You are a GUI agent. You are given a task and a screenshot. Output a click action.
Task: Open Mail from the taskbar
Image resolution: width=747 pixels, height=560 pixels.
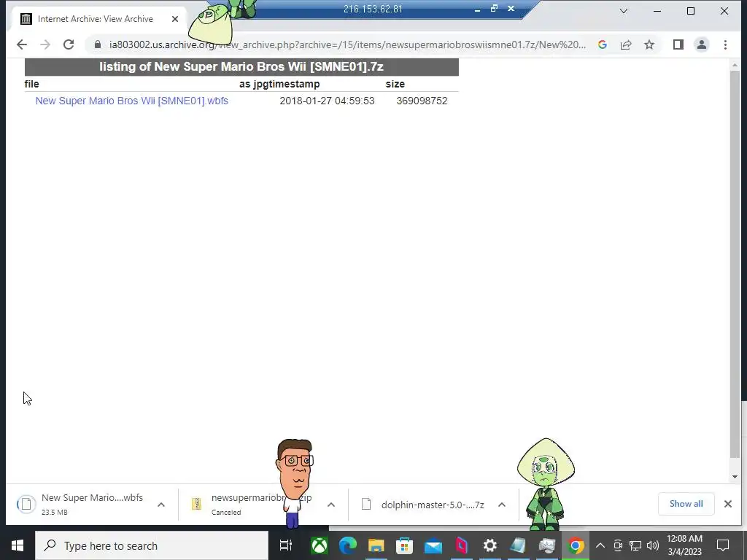433,545
